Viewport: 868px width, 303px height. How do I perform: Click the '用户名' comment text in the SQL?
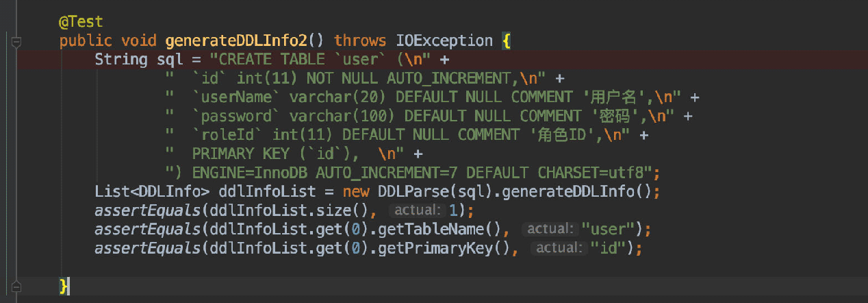point(619,97)
